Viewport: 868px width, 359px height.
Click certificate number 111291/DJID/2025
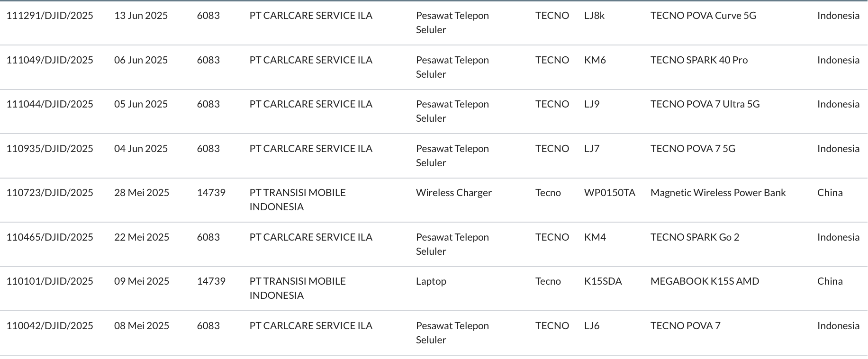point(50,16)
